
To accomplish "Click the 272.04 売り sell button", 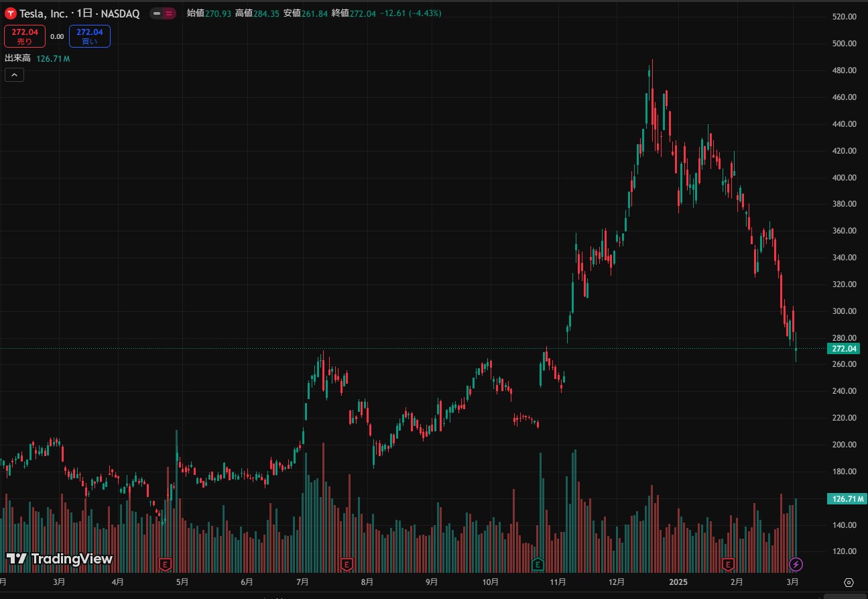I will [24, 36].
